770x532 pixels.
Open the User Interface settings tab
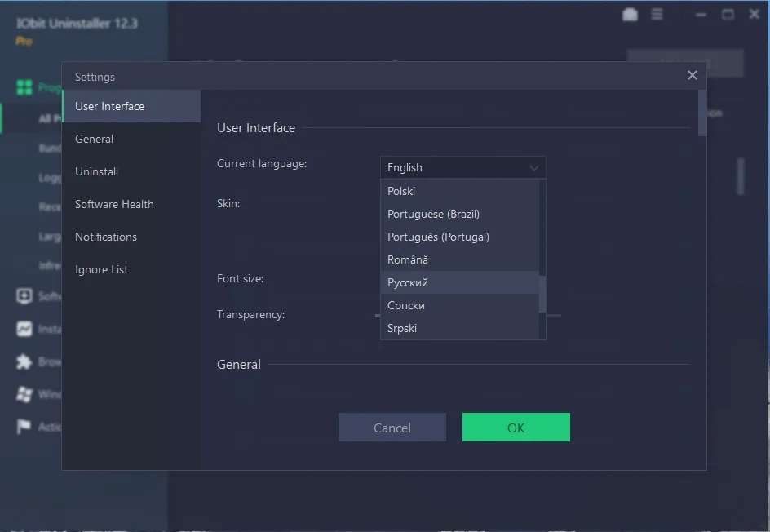click(x=131, y=106)
